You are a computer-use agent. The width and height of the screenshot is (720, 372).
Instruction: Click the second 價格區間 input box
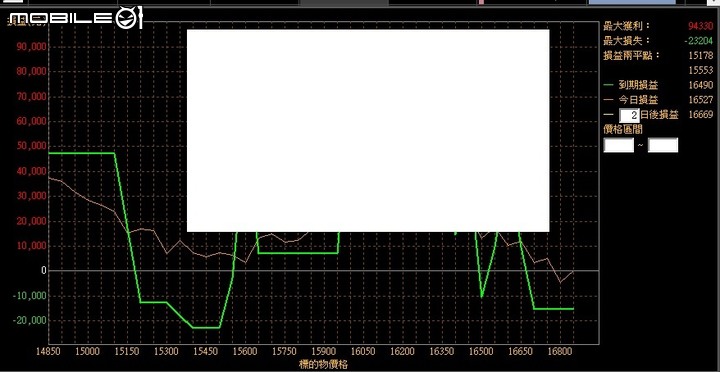(x=663, y=145)
